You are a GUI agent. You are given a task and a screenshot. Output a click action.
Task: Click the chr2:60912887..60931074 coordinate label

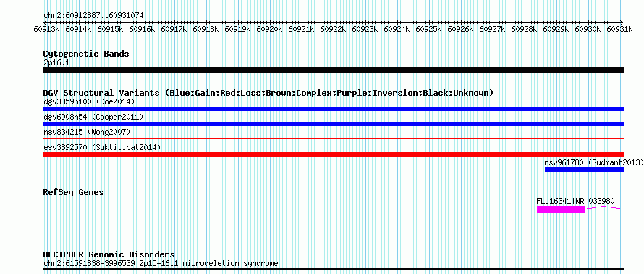(93, 16)
